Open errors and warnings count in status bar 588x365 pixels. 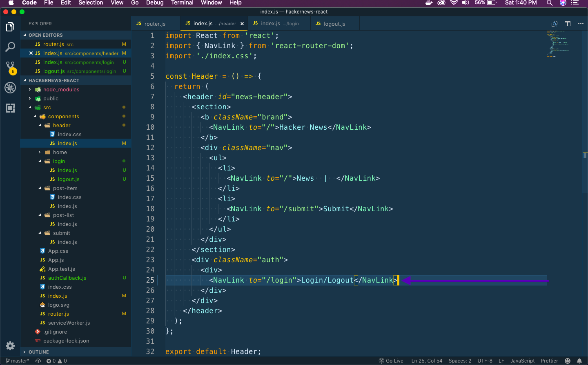pyautogui.click(x=57, y=361)
